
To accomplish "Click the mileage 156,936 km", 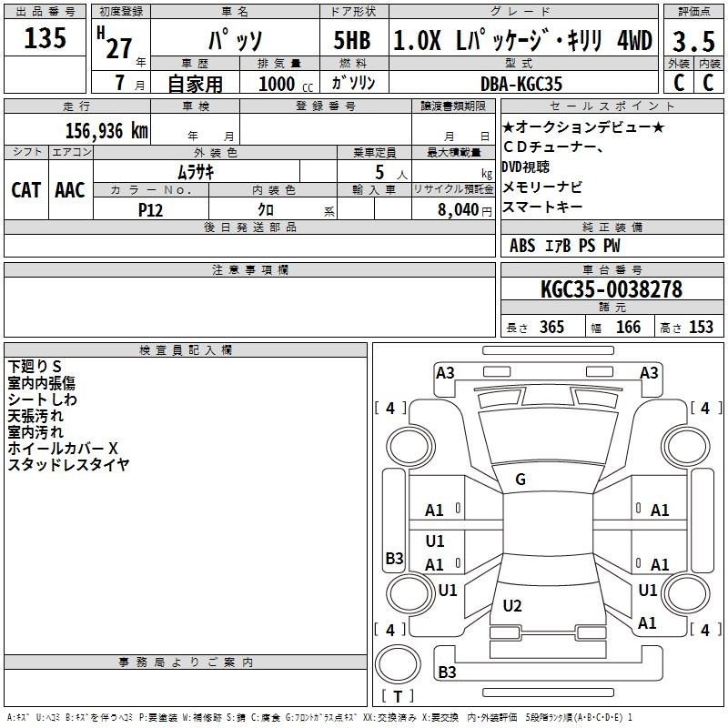I will [106, 131].
